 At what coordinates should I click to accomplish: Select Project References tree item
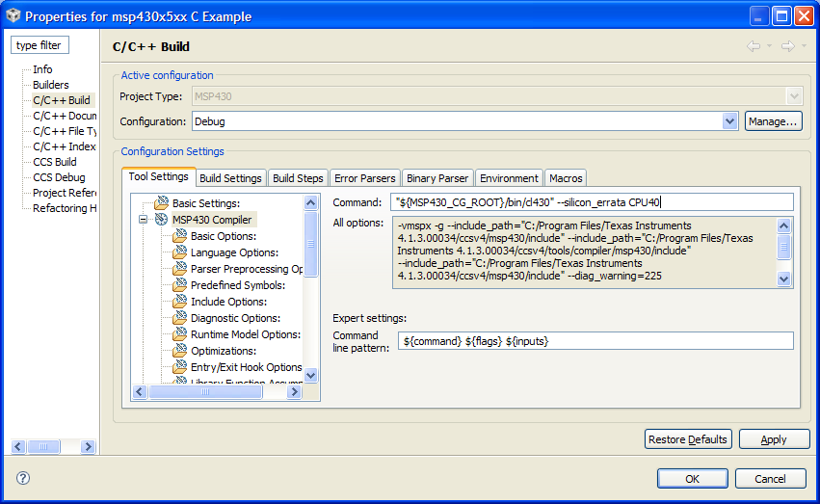[x=65, y=193]
